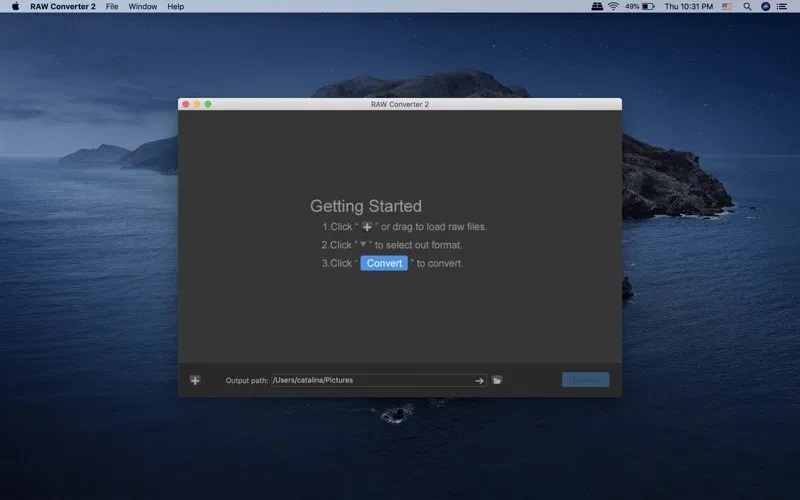Open Notification Center list icon
The height and width of the screenshot is (500, 800).
point(785,6)
